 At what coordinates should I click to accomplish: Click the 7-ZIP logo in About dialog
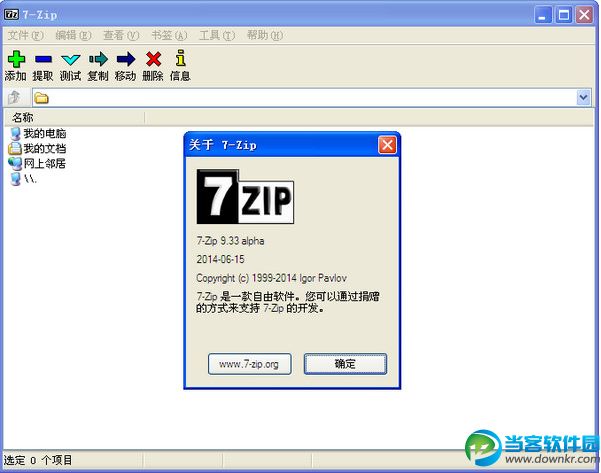pos(245,197)
